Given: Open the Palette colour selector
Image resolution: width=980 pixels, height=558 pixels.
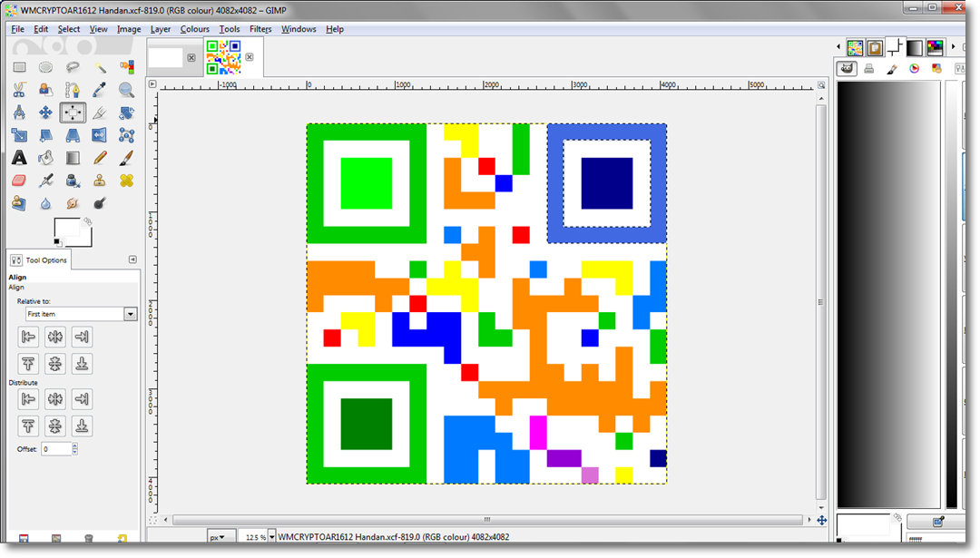Looking at the screenshot, I should click(x=936, y=69).
